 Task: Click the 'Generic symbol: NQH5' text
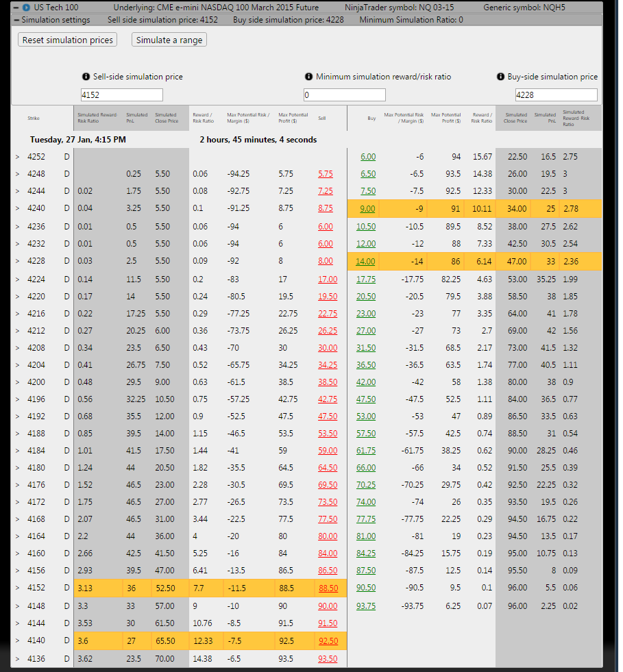click(x=524, y=8)
